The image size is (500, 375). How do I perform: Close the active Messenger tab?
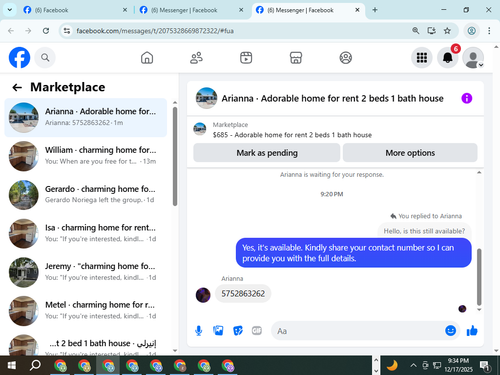357,10
